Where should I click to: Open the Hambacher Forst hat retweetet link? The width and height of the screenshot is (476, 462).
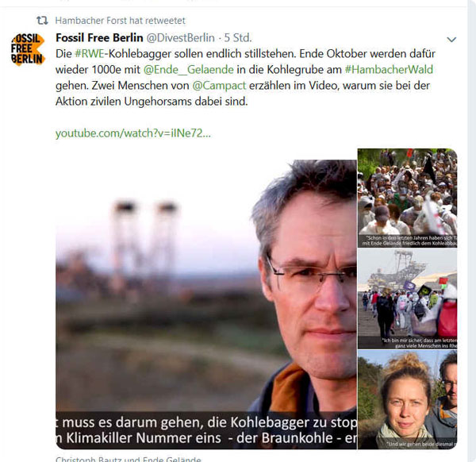tap(121, 21)
